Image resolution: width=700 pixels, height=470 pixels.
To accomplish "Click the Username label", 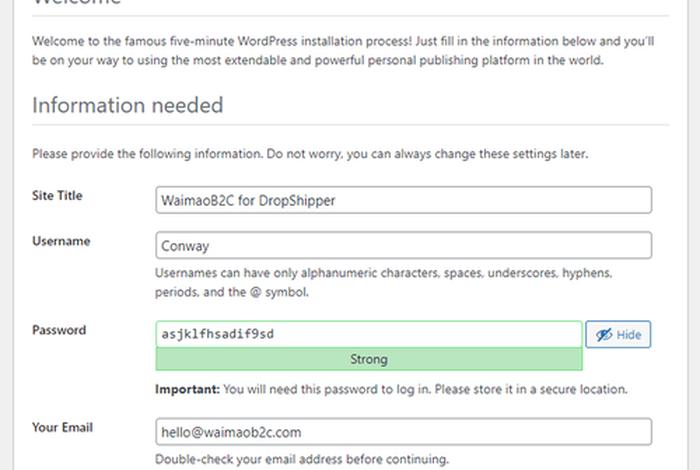I will tap(61, 241).
